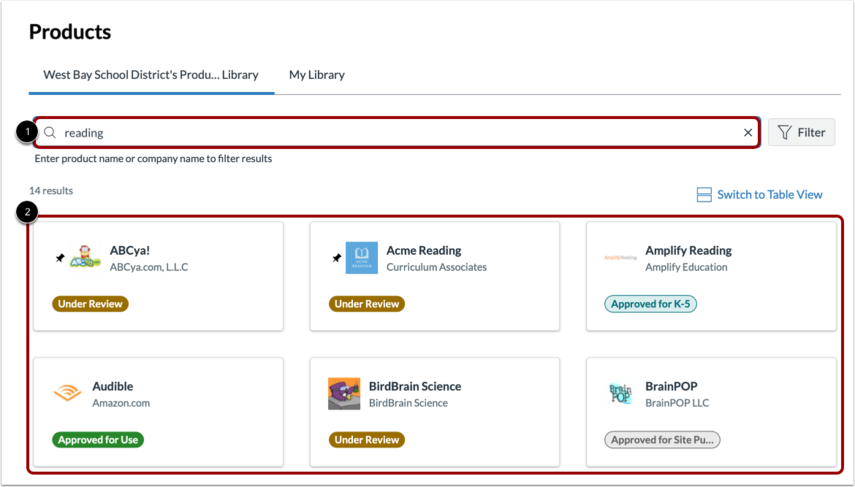
Task: Click the Amplify Reading logo
Action: 621,257
